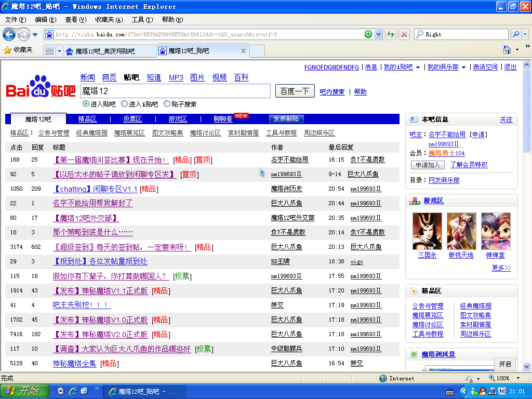Open the Quick Tabs grid icon
The image size is (532, 399).
[x=49, y=51]
